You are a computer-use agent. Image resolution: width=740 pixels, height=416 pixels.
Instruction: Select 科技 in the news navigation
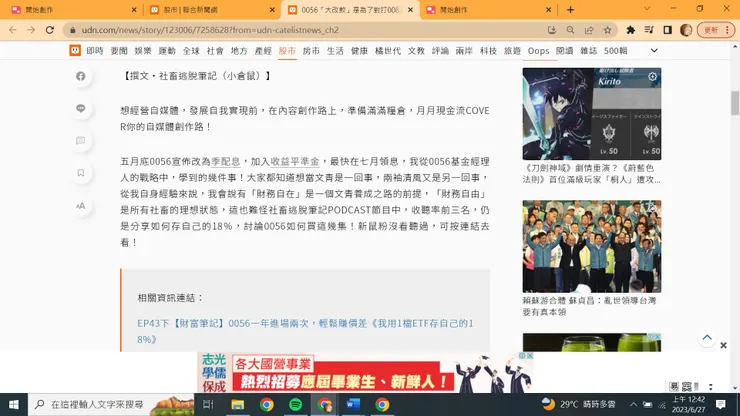[488, 51]
